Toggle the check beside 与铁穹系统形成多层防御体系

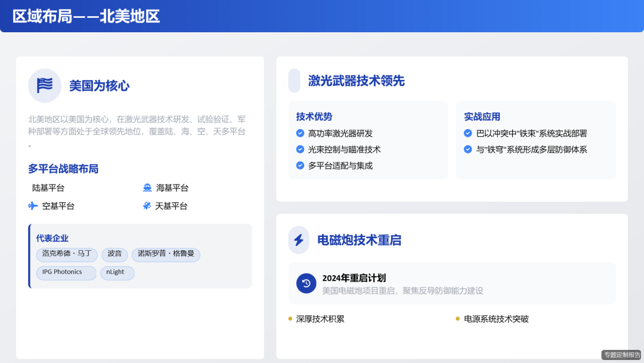tap(467, 149)
